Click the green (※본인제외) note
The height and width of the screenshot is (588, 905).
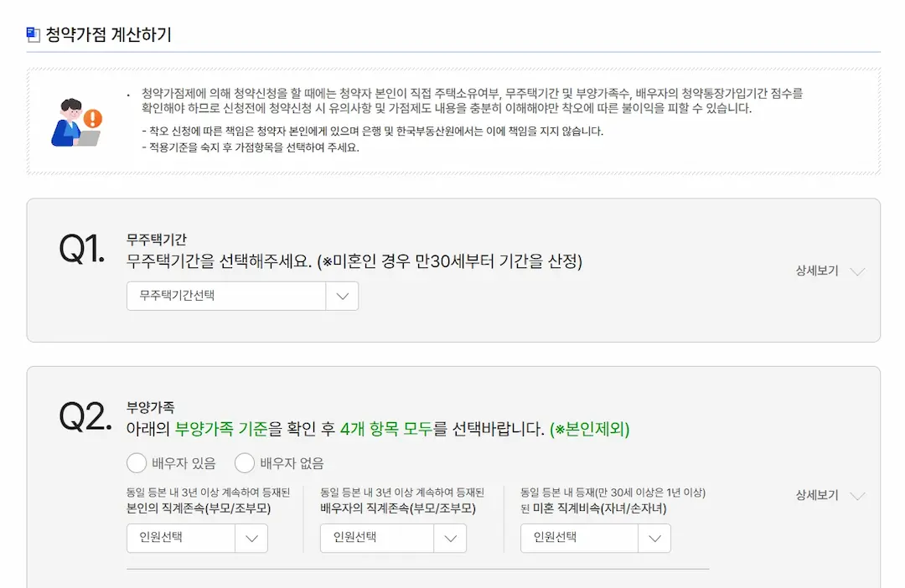[x=589, y=429]
